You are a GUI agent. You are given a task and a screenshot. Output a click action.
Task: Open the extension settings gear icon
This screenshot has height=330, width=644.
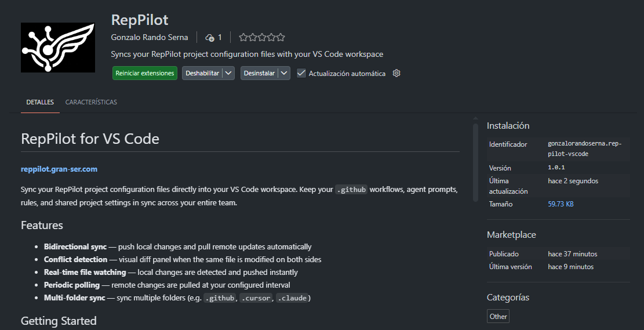[x=396, y=73]
